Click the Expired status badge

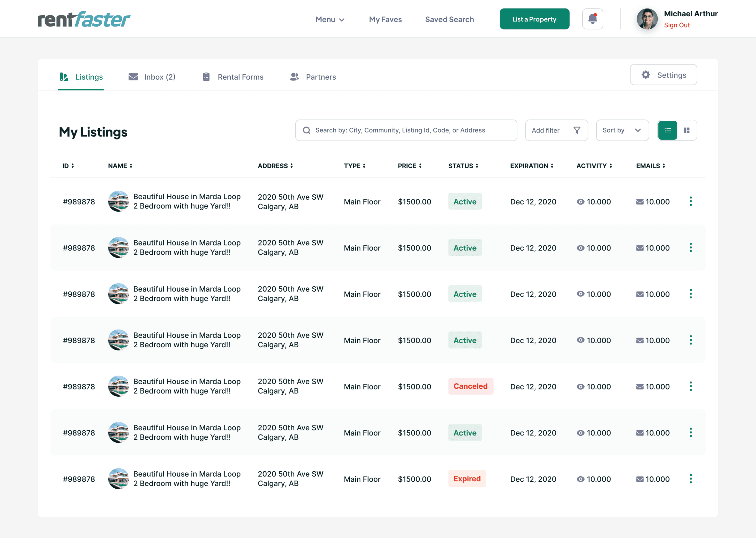pos(467,479)
